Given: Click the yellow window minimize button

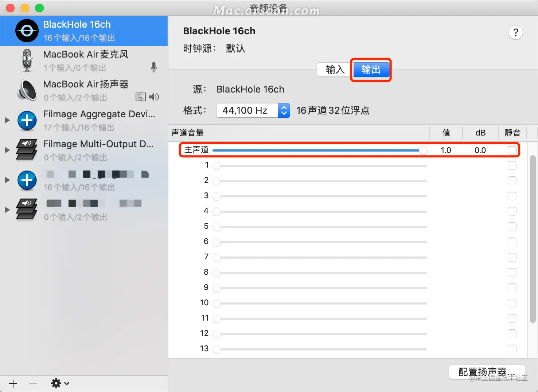Looking at the screenshot, I should click(x=25, y=8).
